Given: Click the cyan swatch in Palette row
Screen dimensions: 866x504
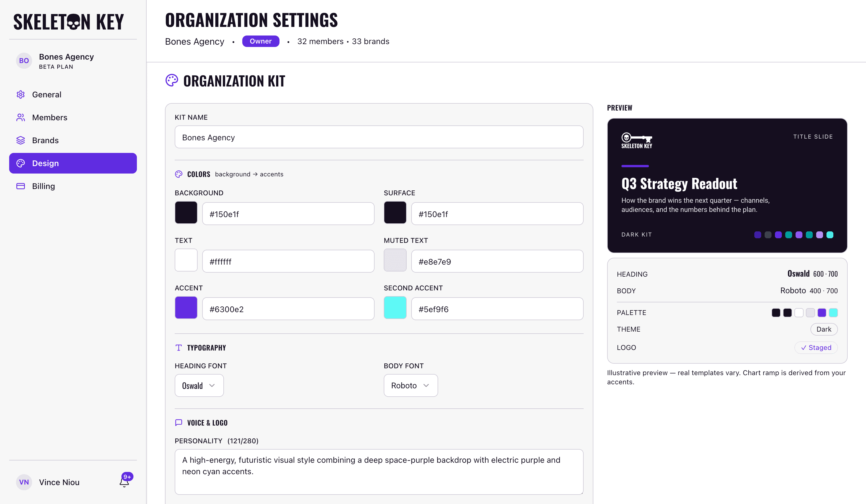Looking at the screenshot, I should [833, 313].
